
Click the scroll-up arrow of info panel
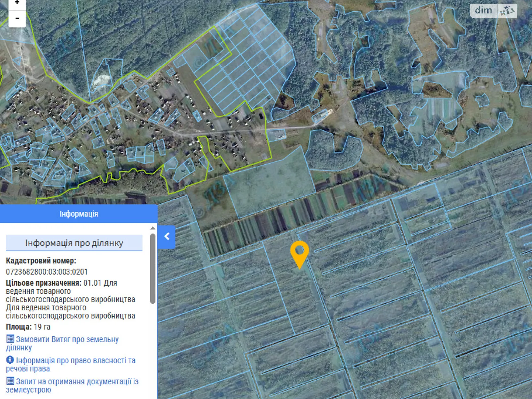(153, 228)
